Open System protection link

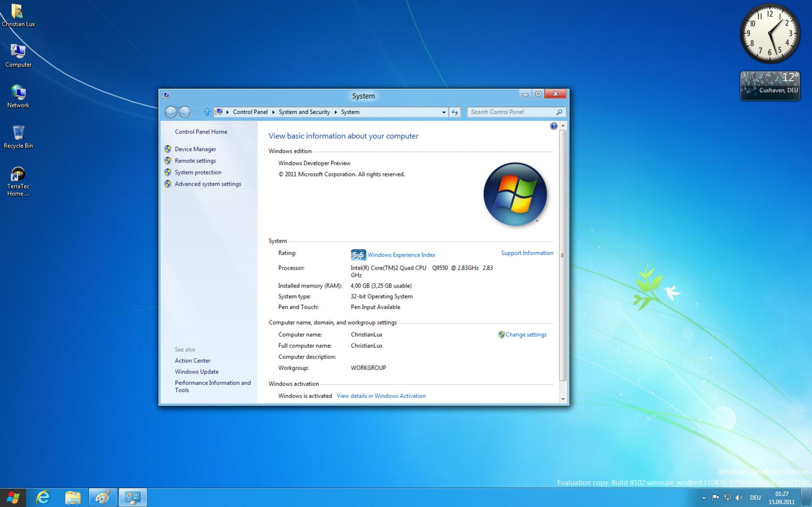[x=198, y=172]
